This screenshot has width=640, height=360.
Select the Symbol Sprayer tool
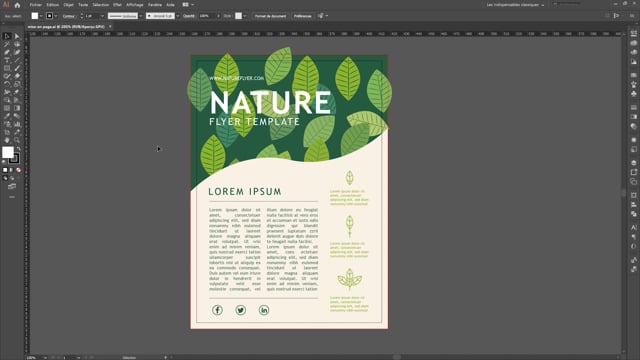[7, 124]
